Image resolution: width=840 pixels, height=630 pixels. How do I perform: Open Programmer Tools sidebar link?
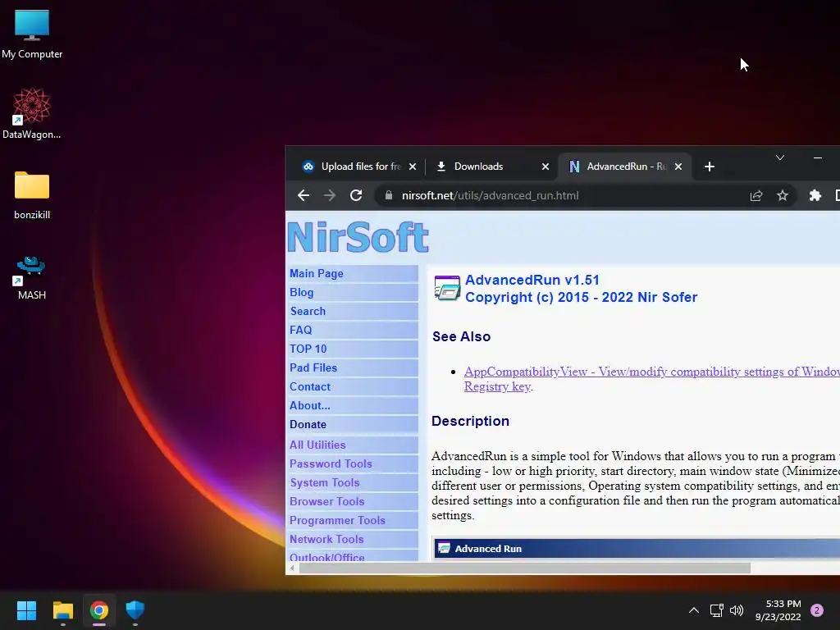tap(337, 520)
